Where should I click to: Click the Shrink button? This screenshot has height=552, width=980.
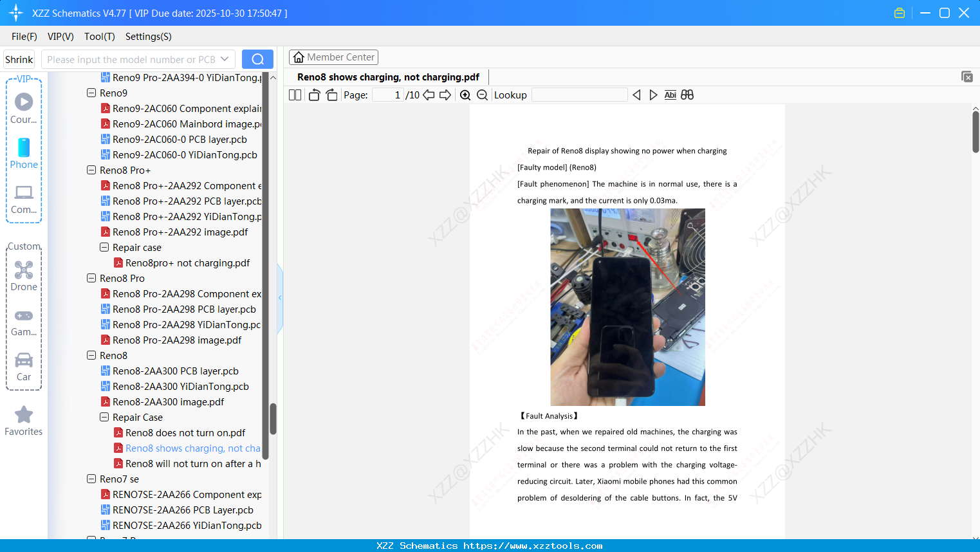coord(19,59)
